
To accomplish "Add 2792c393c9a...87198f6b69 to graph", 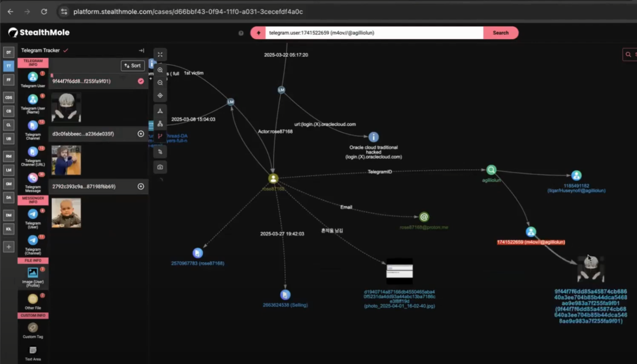I will [x=141, y=187].
